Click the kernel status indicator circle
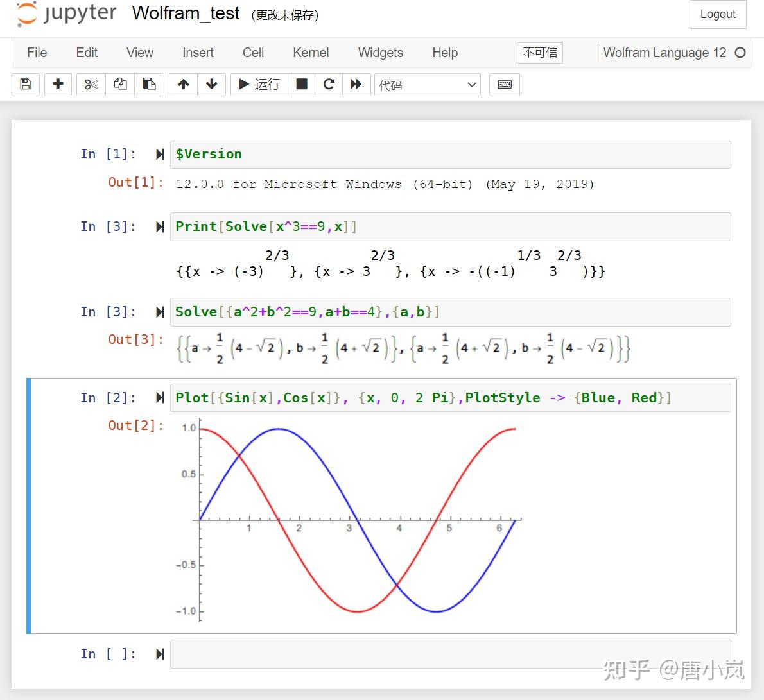This screenshot has height=700, width=764. [x=740, y=53]
